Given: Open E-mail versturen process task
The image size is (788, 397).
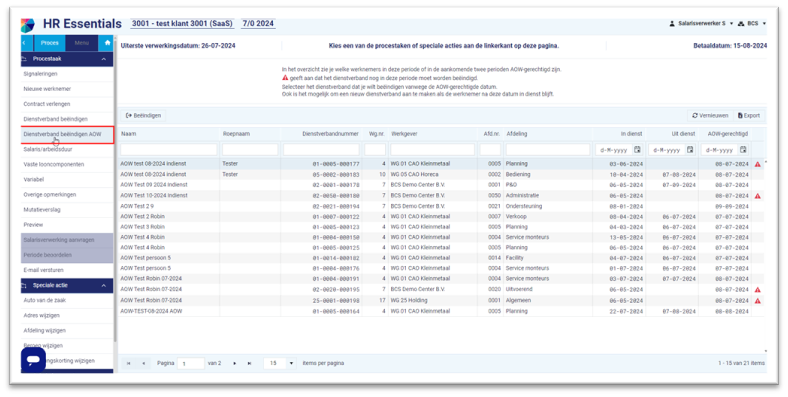Looking at the screenshot, I should (67, 270).
